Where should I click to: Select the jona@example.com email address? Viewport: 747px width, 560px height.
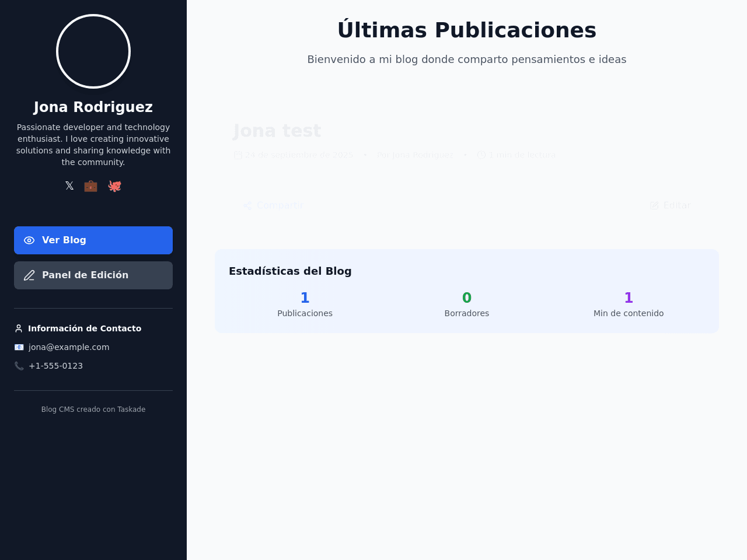(69, 347)
